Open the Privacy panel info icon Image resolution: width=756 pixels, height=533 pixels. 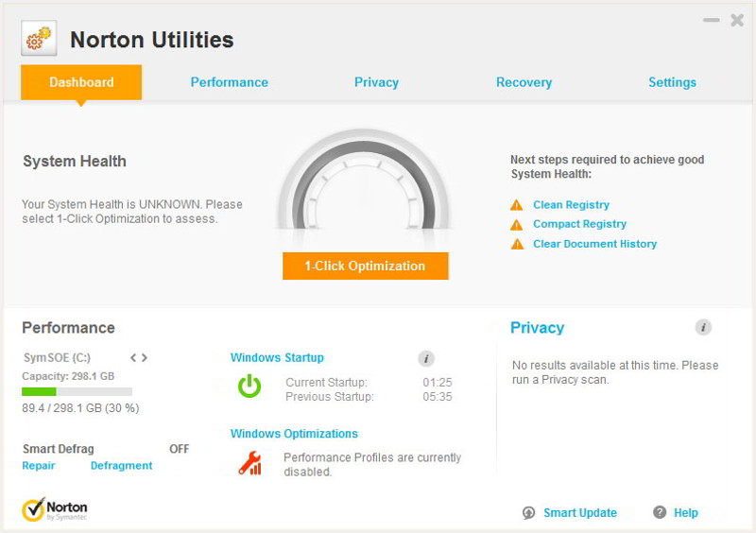(x=703, y=327)
